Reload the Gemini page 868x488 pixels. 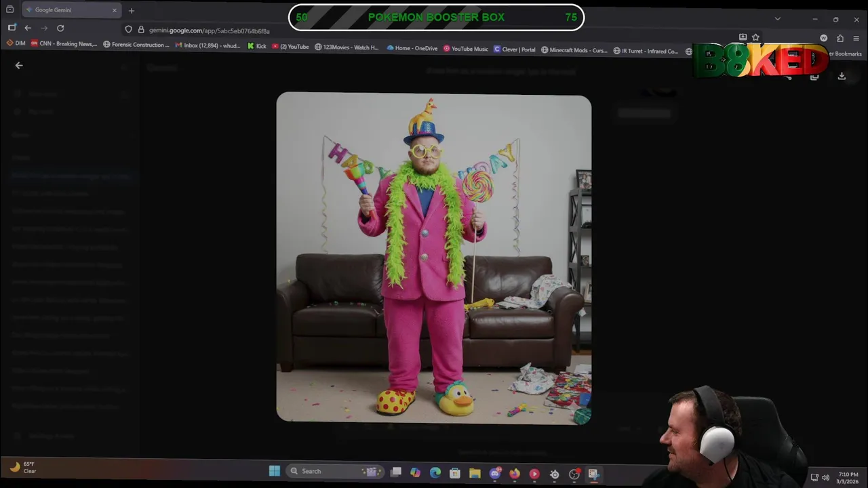point(60,28)
